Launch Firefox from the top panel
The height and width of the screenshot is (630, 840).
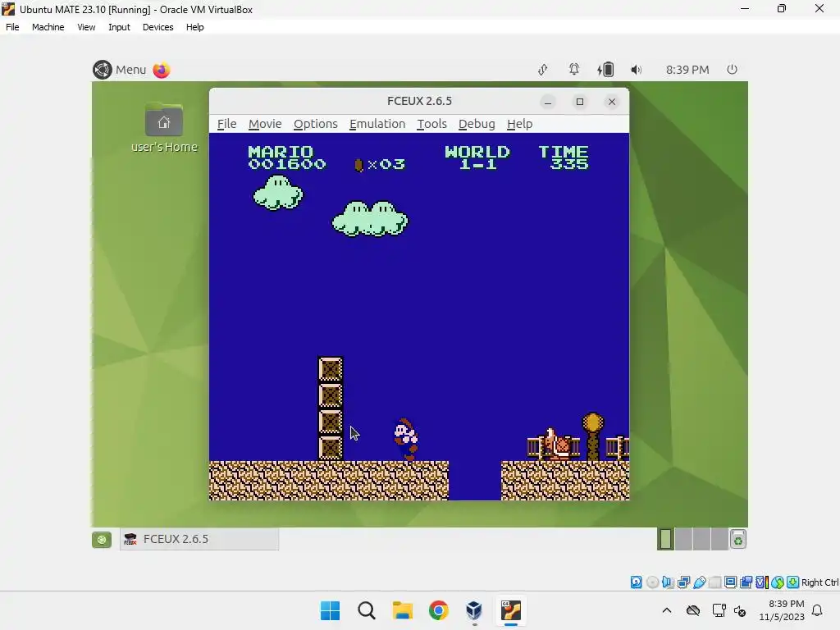(x=162, y=70)
